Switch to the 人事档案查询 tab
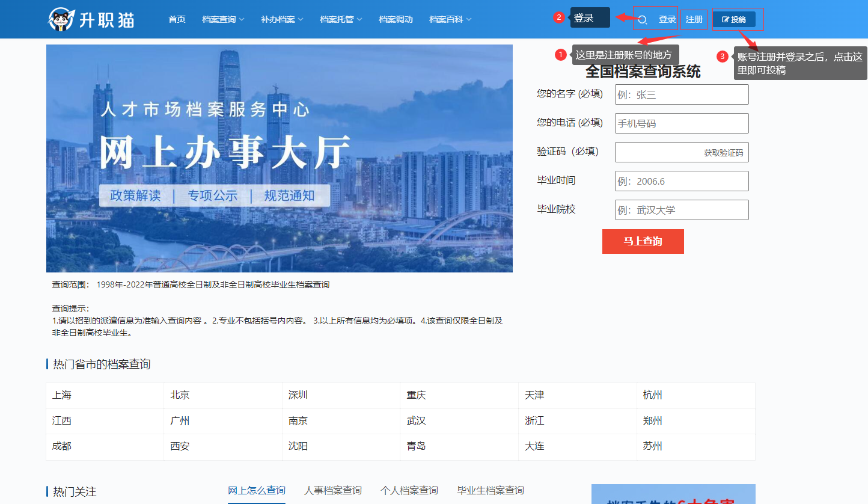Image resolution: width=868 pixels, height=504 pixels. (332, 490)
